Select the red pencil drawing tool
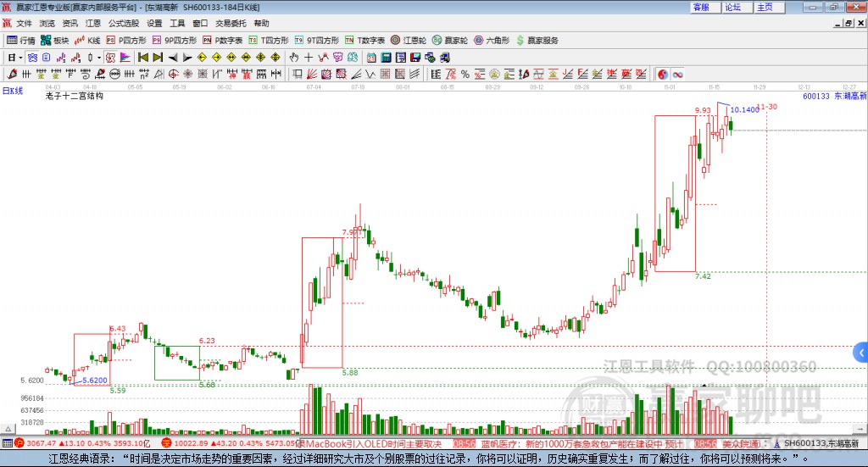Screen dimensions: 868x467 [12, 74]
